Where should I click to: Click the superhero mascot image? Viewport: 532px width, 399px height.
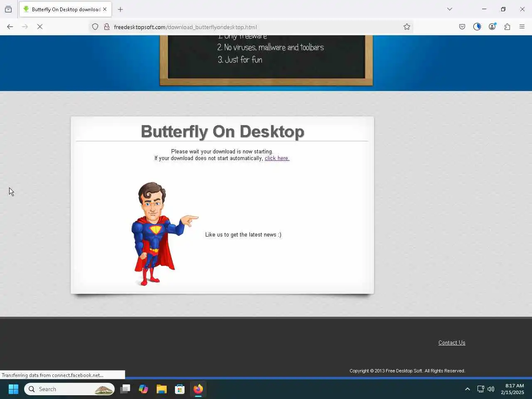pyautogui.click(x=165, y=234)
